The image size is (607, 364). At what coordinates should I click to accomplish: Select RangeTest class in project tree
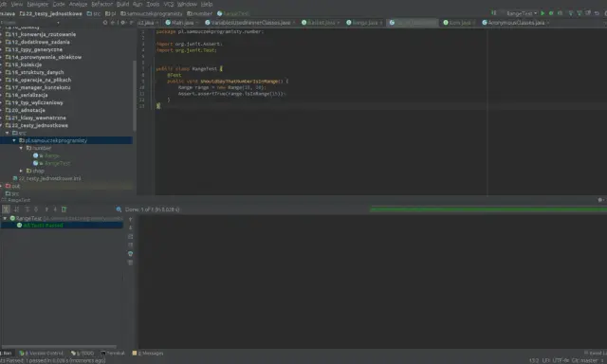click(x=52, y=163)
